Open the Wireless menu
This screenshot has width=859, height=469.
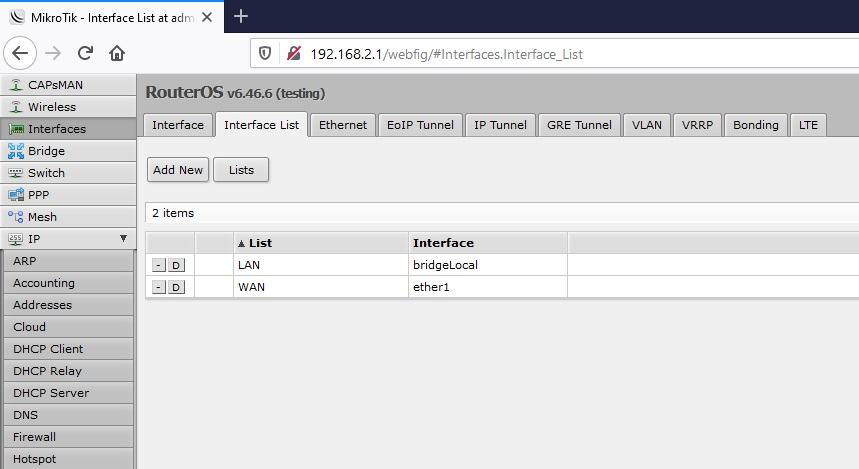(68, 107)
